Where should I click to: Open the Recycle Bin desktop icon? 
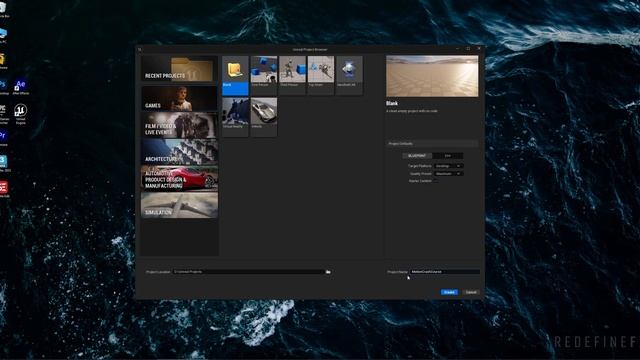click(3, 10)
